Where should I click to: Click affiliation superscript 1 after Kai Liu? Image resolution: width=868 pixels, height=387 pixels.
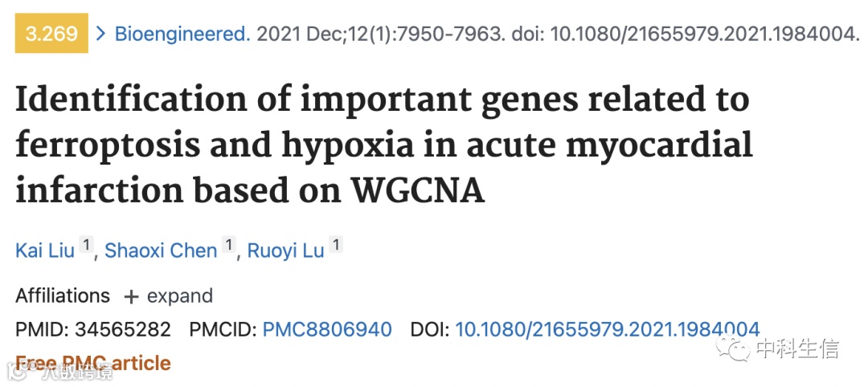(86, 244)
